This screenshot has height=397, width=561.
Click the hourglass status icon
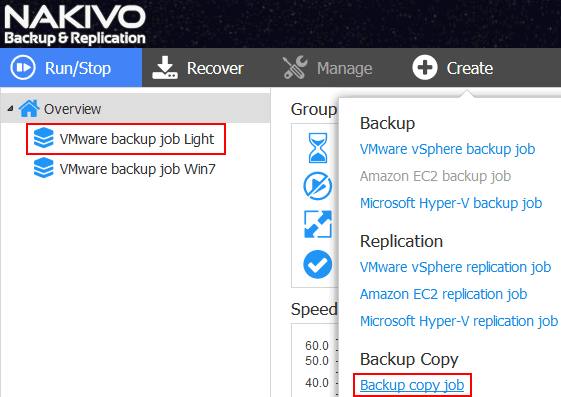click(x=318, y=148)
